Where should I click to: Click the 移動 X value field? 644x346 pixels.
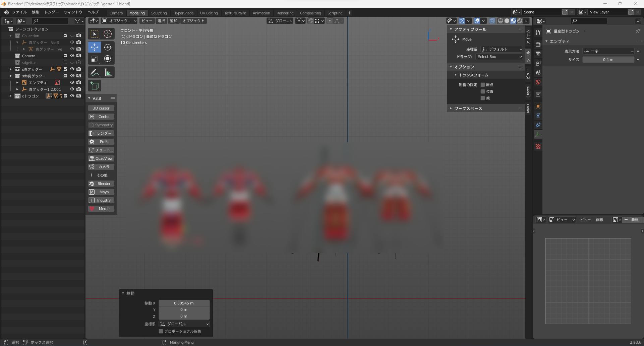[184, 303]
